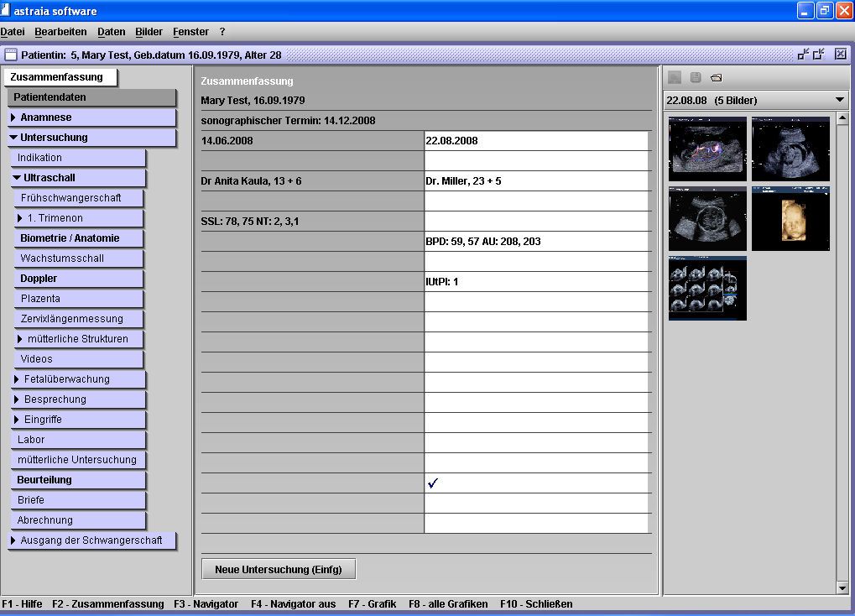Select the color Doppler ultrasound thumbnail

pyautogui.click(x=707, y=149)
